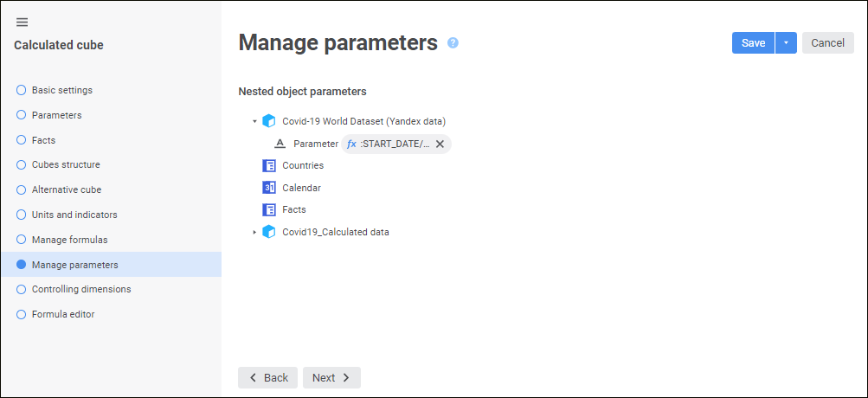868x398 pixels.
Task: Go to Formula editor page
Action: [x=62, y=314]
